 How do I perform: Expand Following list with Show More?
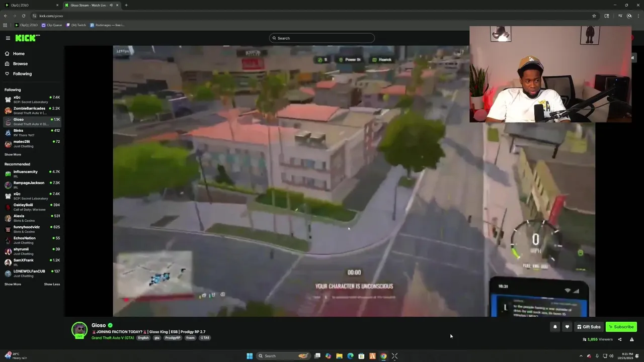[x=13, y=155]
